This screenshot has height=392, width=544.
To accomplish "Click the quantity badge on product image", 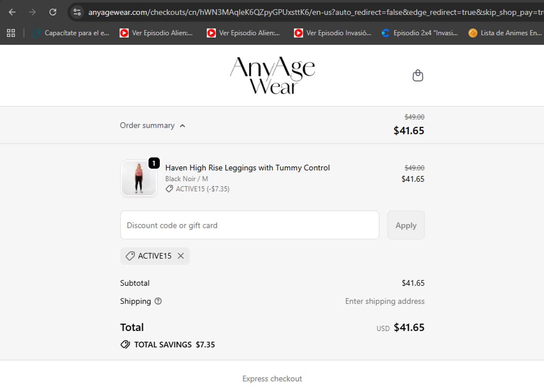I will tap(154, 163).
